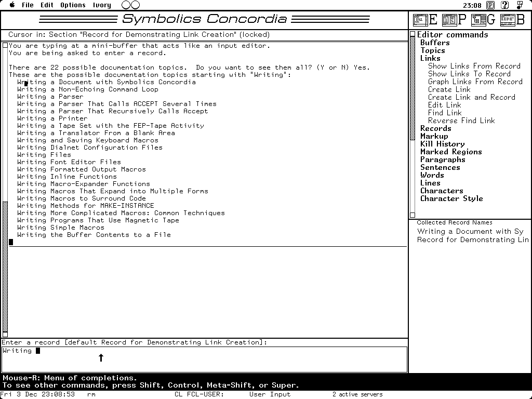Expand the Paragraphs command category
The width and height of the screenshot is (532, 399).
pos(443,159)
